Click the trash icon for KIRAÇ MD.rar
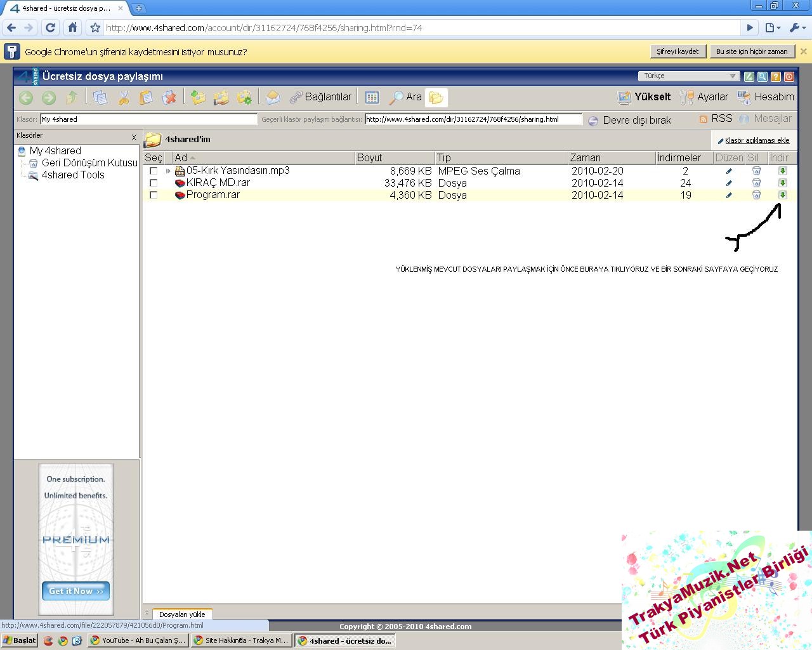The height and width of the screenshot is (650, 812). [756, 183]
